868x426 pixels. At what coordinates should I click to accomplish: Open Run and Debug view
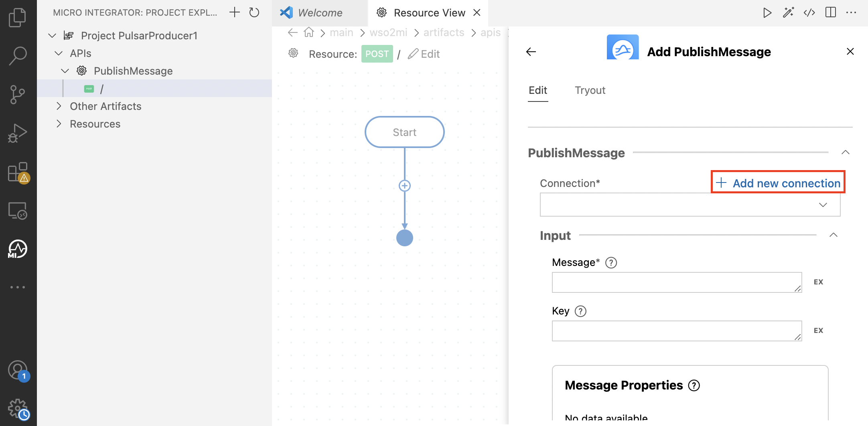click(18, 133)
